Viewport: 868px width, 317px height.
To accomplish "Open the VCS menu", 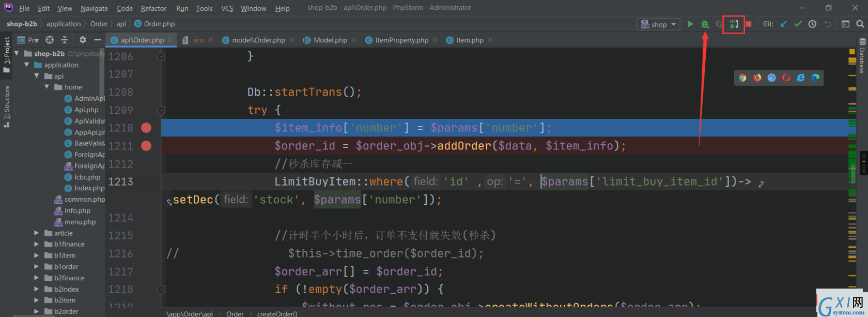I will [x=227, y=8].
